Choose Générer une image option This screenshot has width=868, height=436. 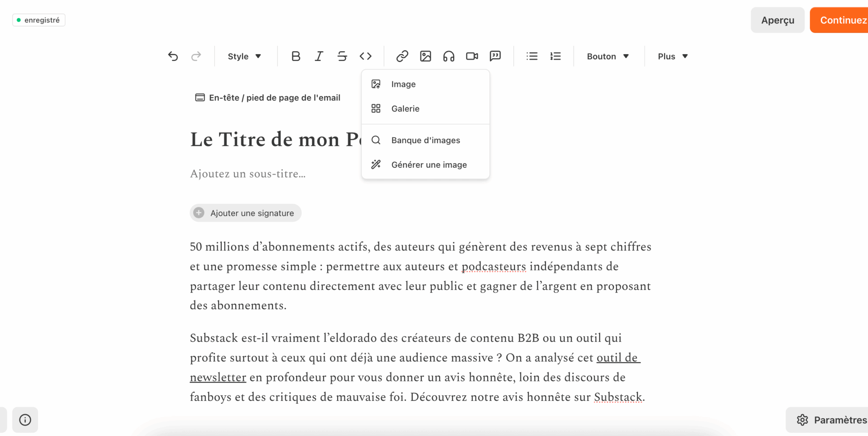click(428, 165)
